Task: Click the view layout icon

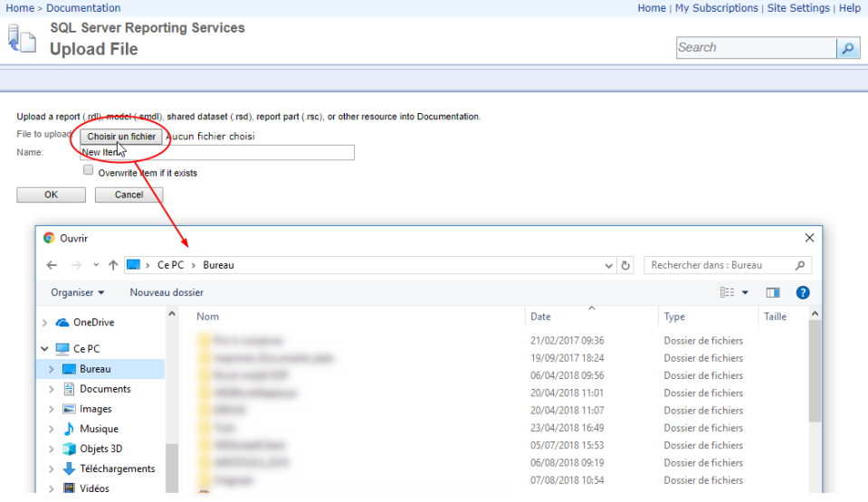Action: 727,292
